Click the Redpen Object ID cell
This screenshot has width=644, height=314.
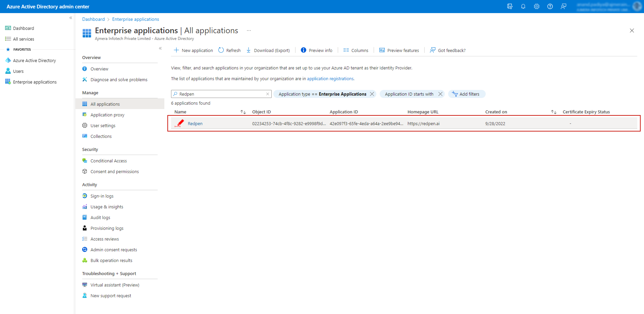289,123
